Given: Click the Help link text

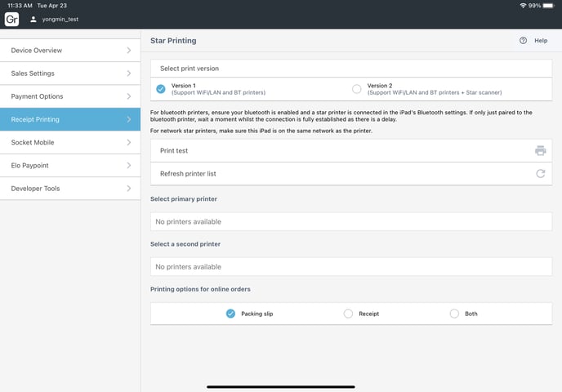Looking at the screenshot, I should click(541, 40).
